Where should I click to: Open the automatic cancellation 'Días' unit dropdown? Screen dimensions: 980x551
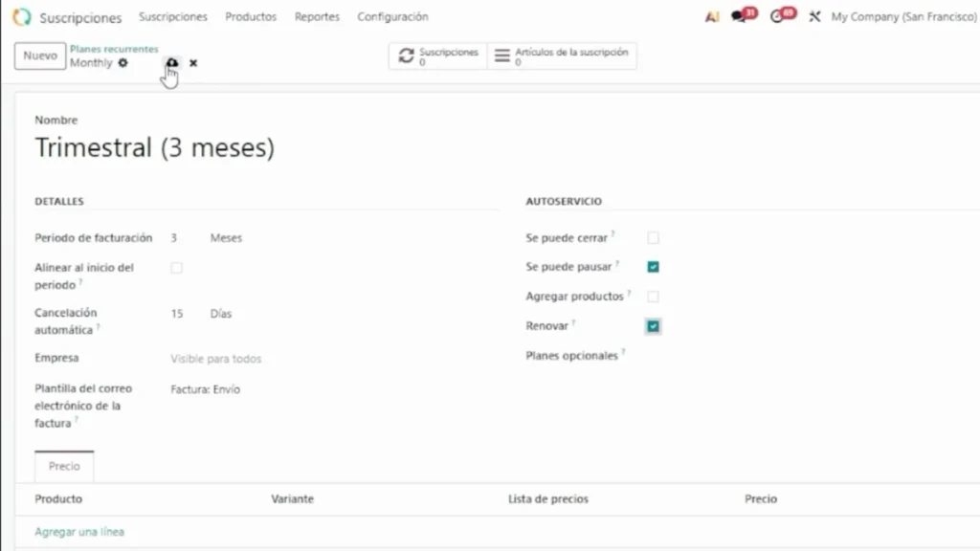[221, 314]
